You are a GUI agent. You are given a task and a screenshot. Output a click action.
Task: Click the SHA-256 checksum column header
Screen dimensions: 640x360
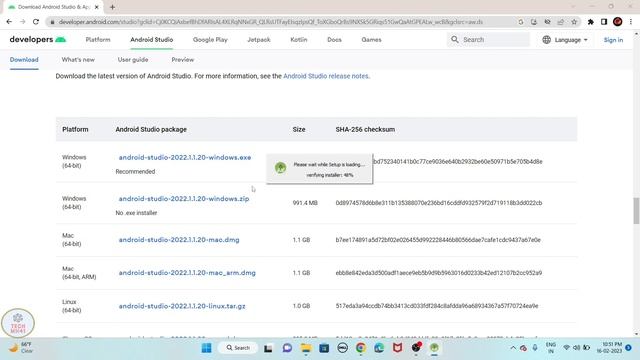pos(365,129)
